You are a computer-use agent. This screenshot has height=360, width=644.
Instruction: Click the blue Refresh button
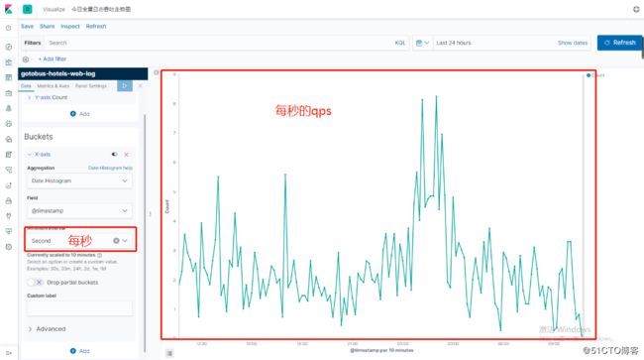coord(619,43)
